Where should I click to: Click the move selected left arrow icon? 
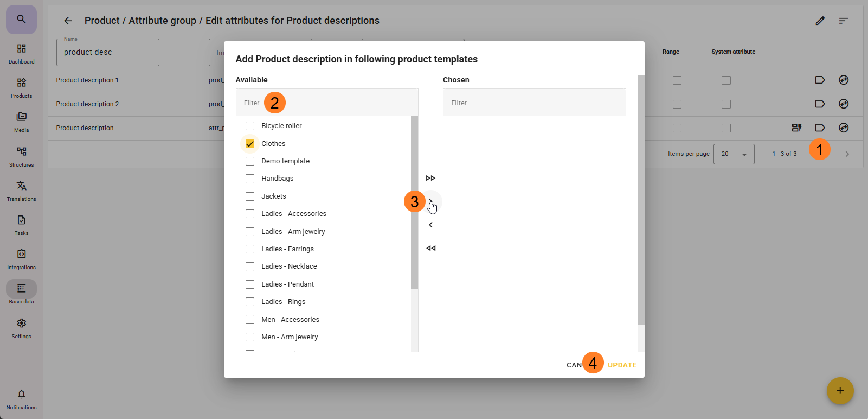coord(430,225)
